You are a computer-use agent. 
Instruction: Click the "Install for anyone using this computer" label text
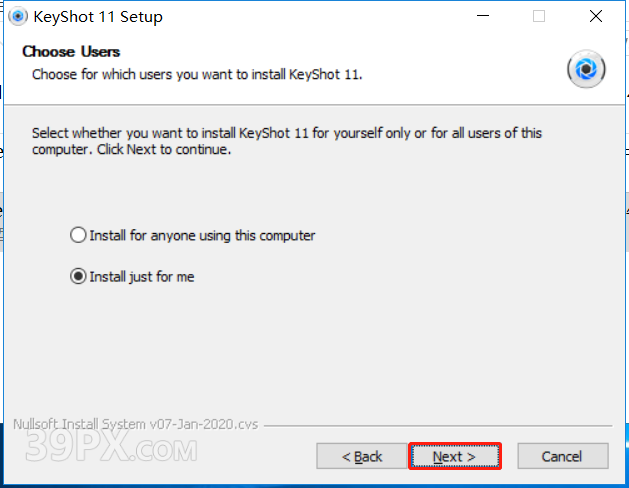[202, 236]
